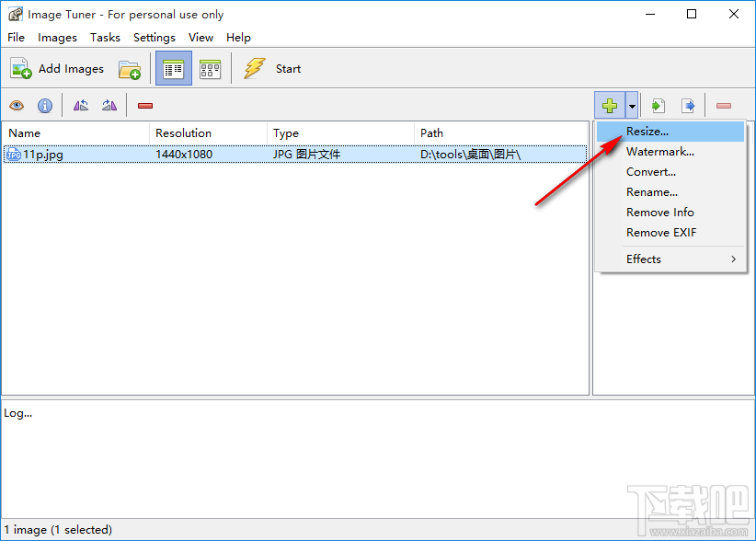The image size is (756, 541).
Task: Click the D:\tools path cell
Action: 470,155
